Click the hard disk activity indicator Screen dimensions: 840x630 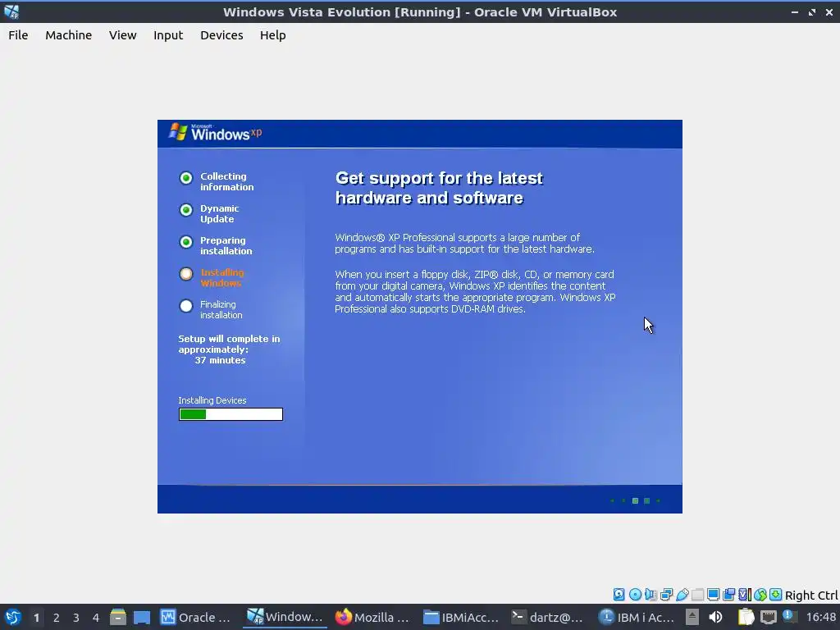[619, 594]
